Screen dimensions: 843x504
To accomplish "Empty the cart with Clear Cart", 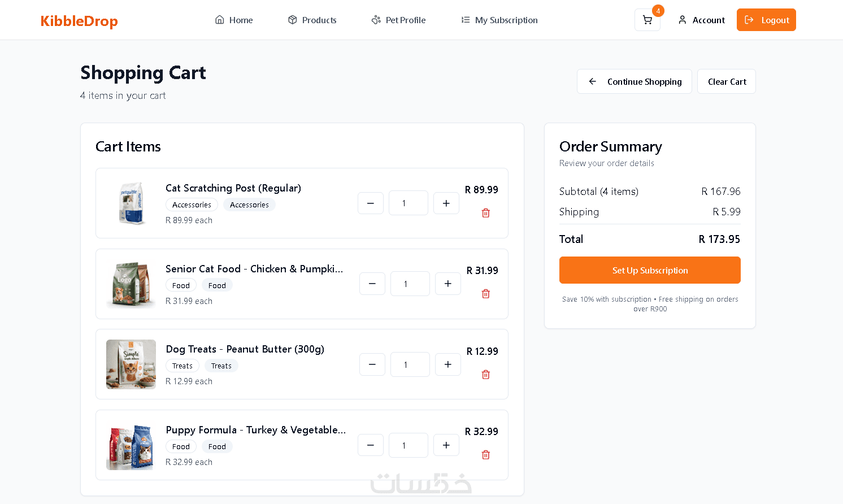I will [727, 81].
